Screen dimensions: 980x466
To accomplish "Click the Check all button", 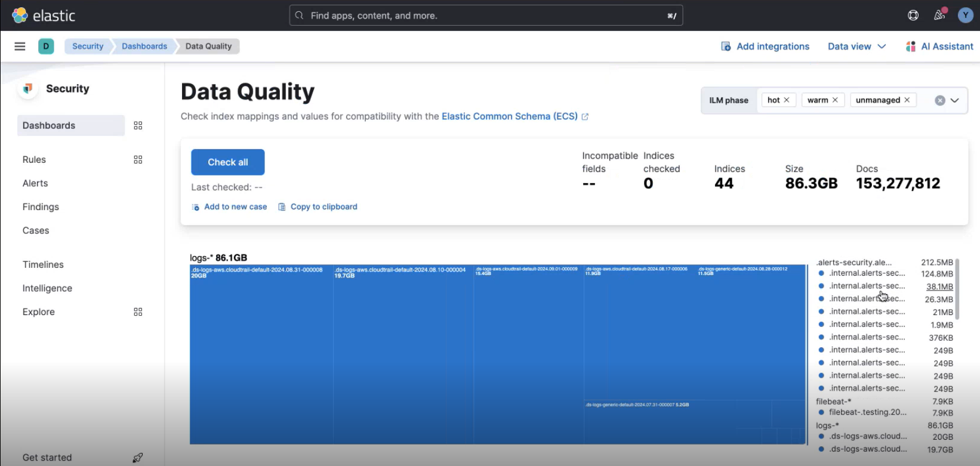I will point(228,162).
